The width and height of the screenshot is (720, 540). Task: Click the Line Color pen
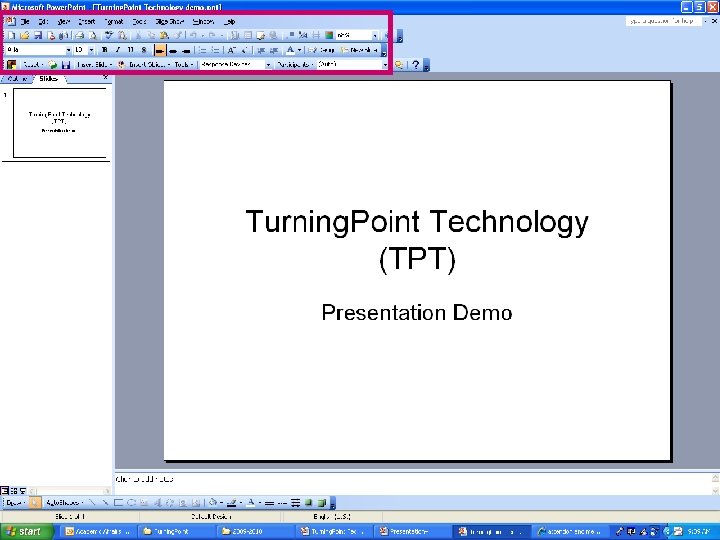(232, 503)
